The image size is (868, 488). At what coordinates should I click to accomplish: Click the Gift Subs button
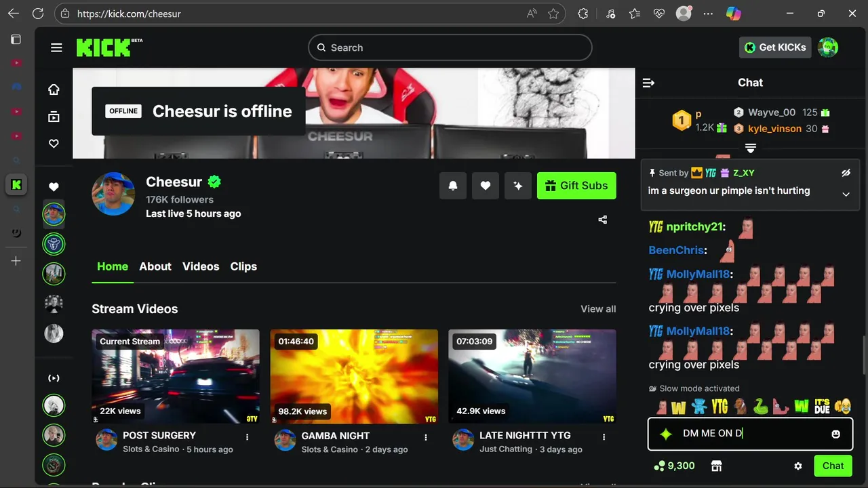click(576, 186)
